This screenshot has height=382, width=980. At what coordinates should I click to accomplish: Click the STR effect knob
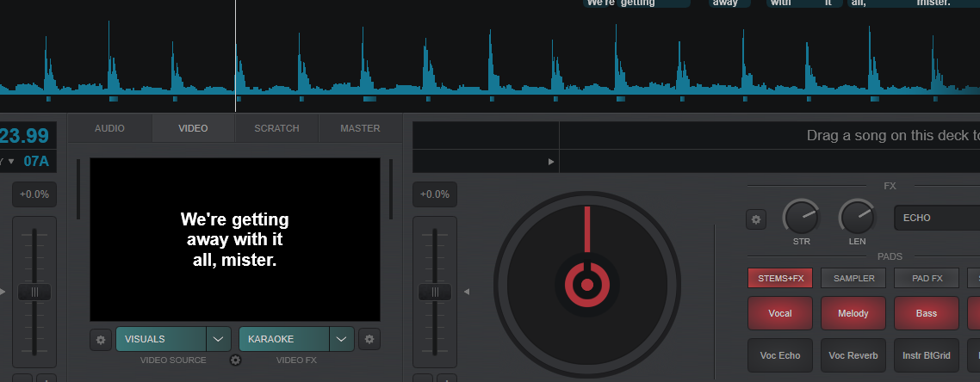801,219
